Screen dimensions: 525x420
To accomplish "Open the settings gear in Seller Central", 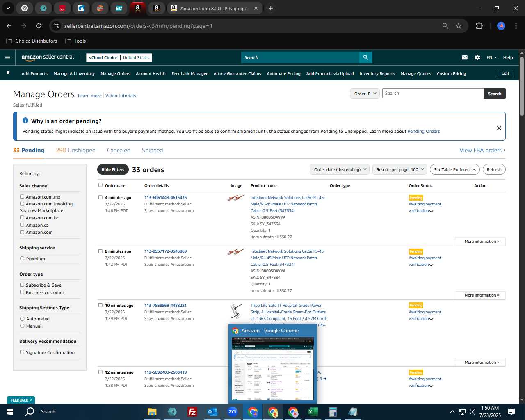I will tap(477, 57).
